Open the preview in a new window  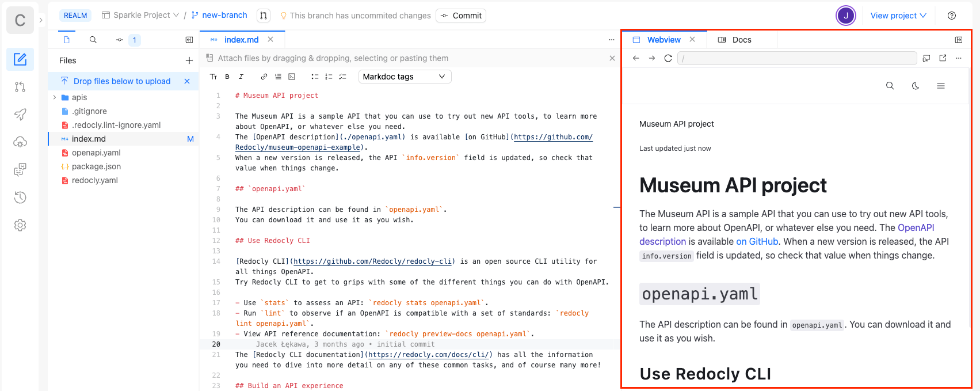coord(943,58)
